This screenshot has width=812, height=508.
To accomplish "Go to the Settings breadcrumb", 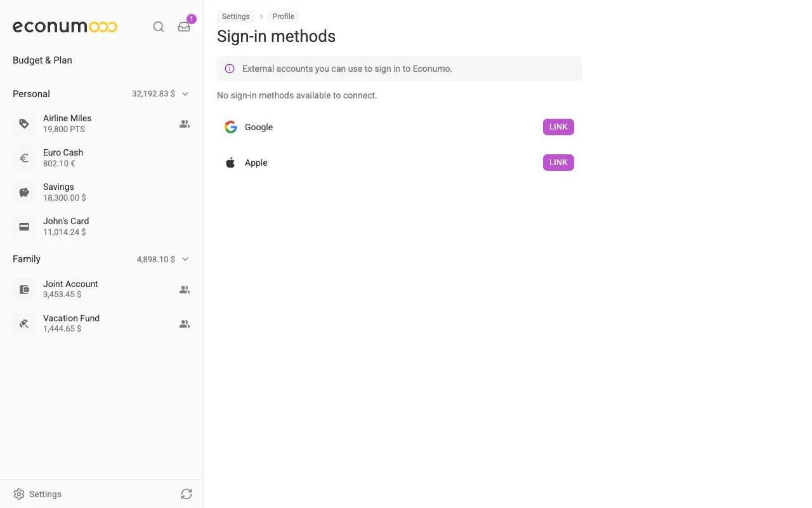I will click(236, 17).
